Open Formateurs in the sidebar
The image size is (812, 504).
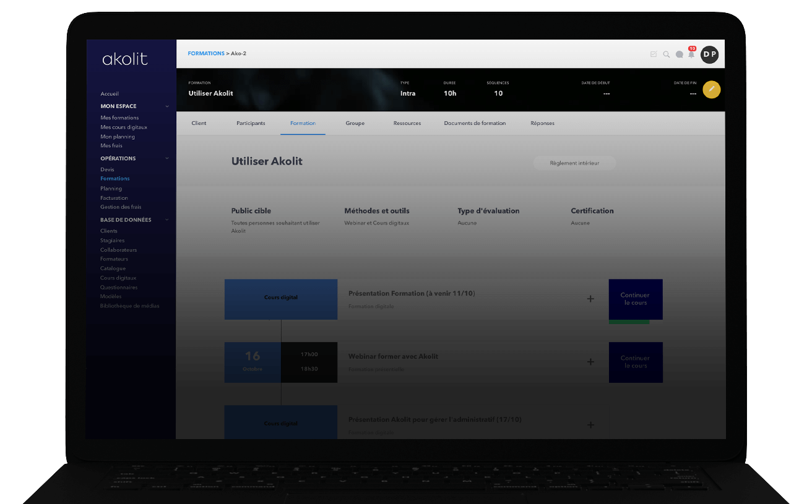pos(114,259)
